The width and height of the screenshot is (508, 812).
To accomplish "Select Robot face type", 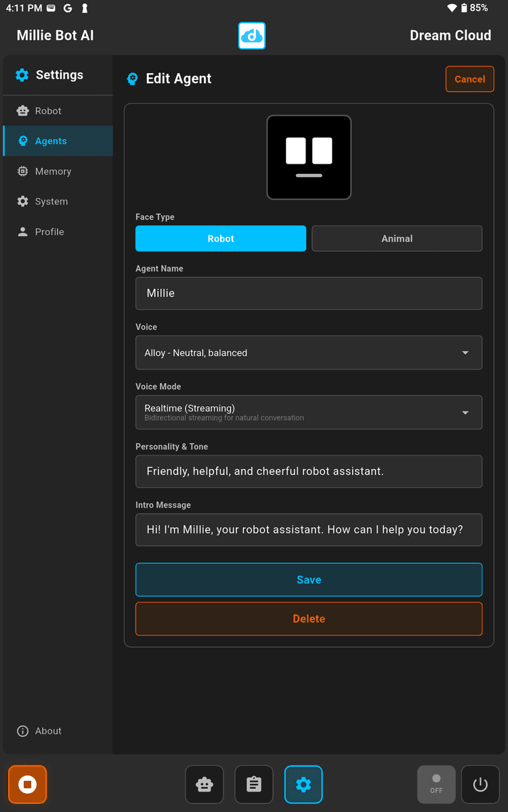I will point(221,238).
